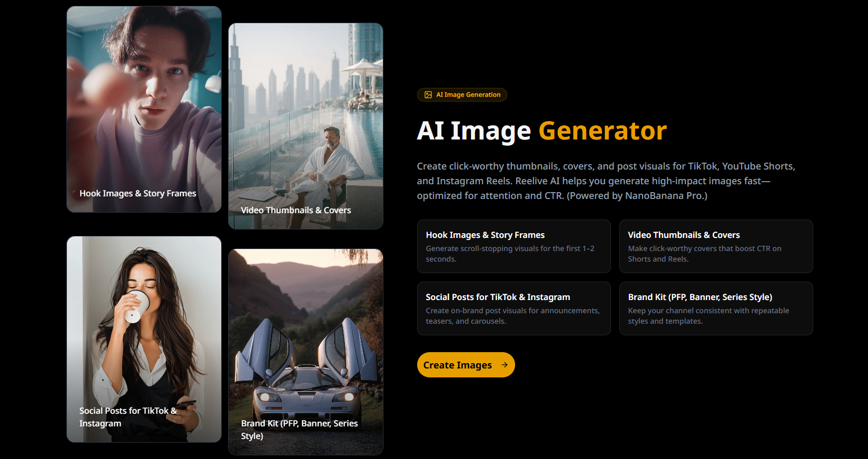Viewport: 868px width, 459px height.
Task: Click the AI Image Generation badge label
Action: click(x=468, y=95)
